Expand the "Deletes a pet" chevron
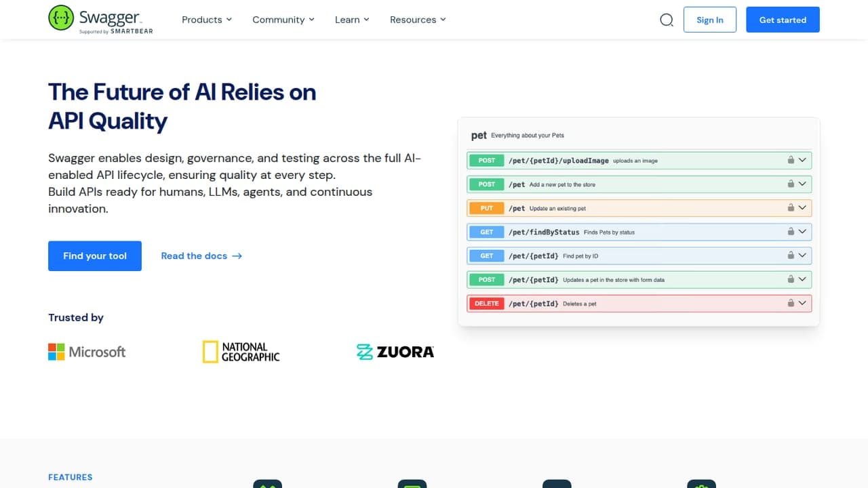868x488 pixels. (x=802, y=304)
